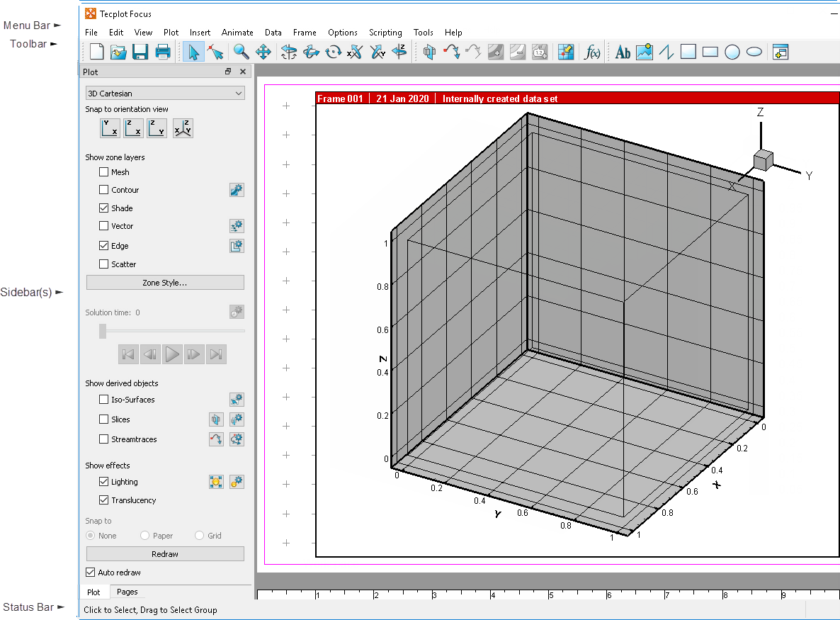This screenshot has width=840, height=620.
Task: Open the Animate menu
Action: (x=237, y=33)
